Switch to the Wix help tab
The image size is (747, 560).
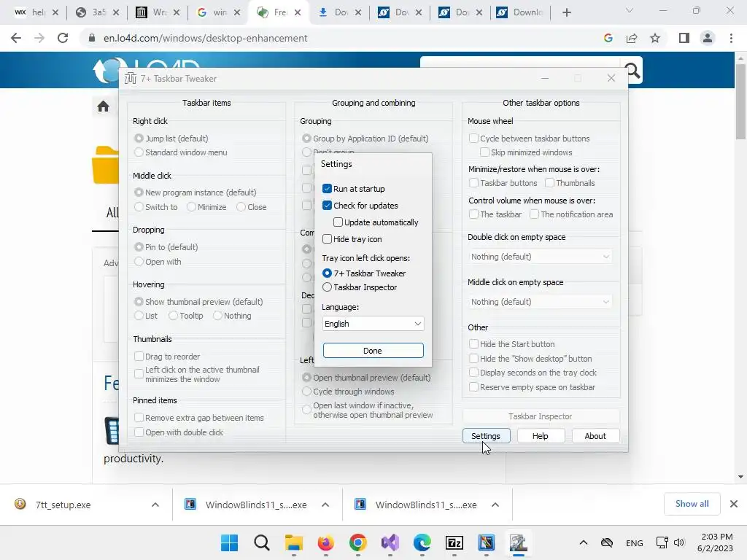[31, 12]
